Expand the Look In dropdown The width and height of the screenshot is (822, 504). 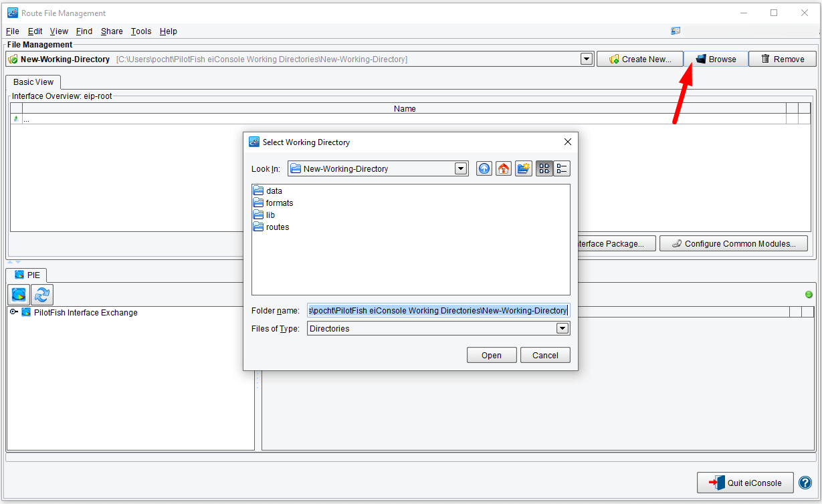click(x=461, y=168)
